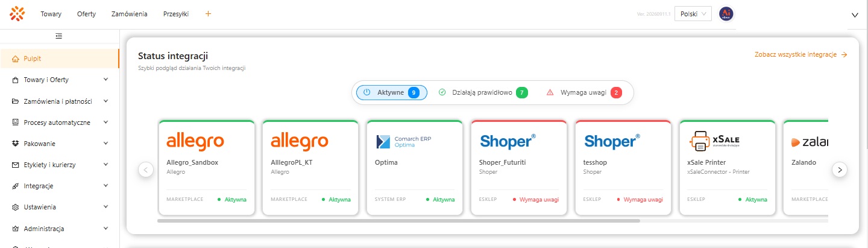Collapse sidebar using the menu fold icon
The width and height of the screenshot is (868, 248).
[59, 36]
